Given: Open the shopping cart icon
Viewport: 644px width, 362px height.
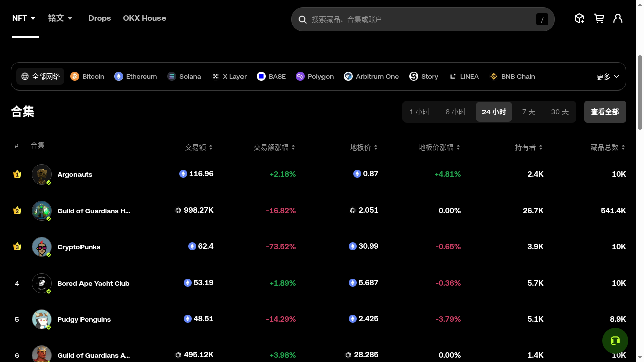Looking at the screenshot, I should (599, 19).
